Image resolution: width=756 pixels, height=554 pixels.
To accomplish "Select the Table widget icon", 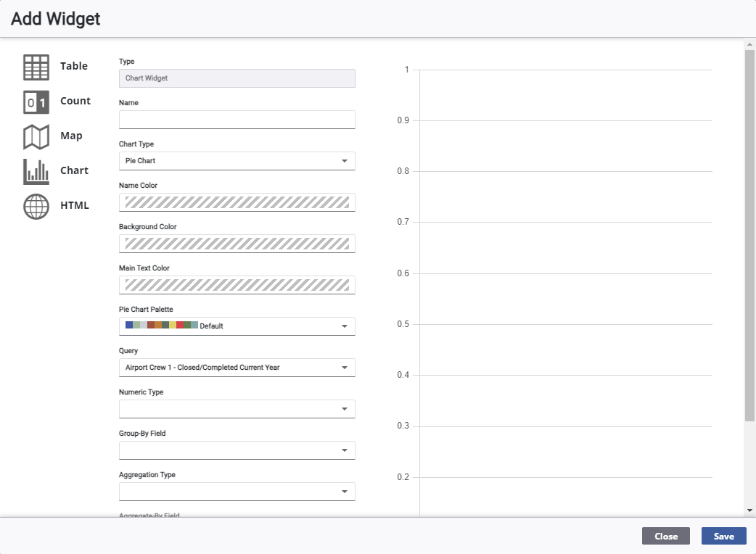I will click(x=36, y=67).
